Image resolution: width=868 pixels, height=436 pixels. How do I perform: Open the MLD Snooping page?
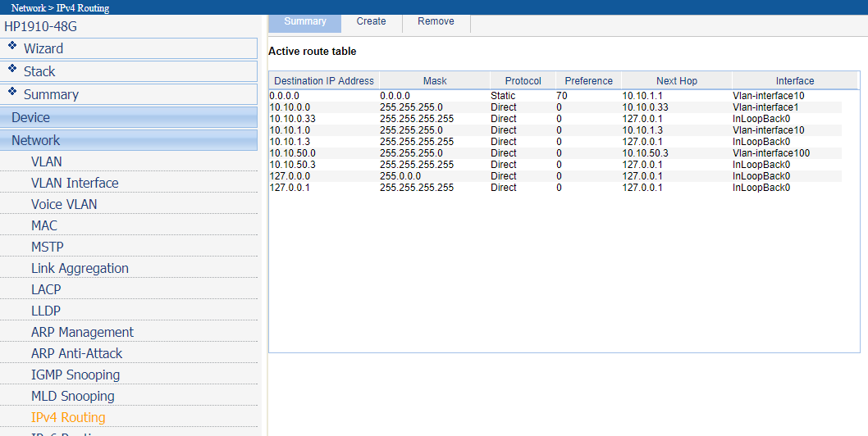pos(72,396)
